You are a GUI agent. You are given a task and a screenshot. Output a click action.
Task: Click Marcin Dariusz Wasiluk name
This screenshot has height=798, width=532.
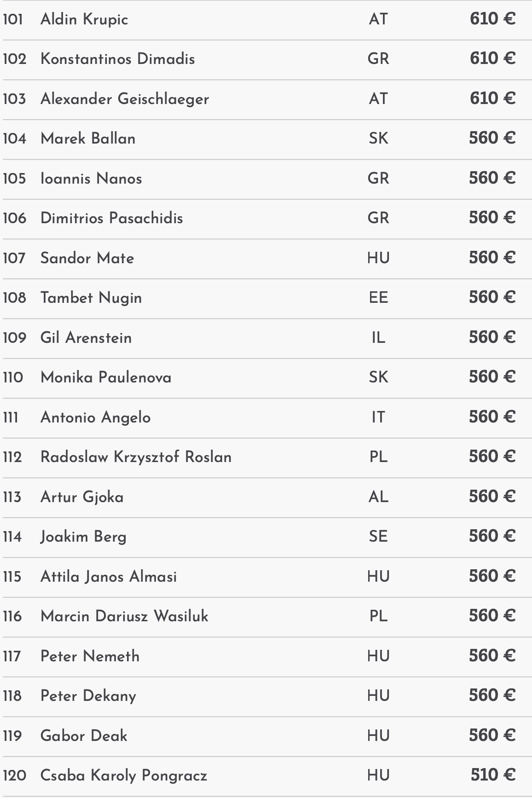pos(124,616)
